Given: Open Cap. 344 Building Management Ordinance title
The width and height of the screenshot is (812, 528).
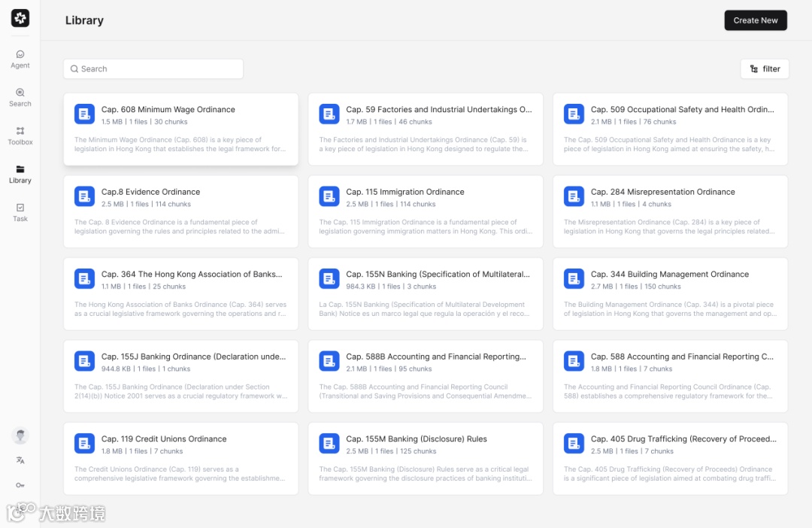Looking at the screenshot, I should (670, 274).
